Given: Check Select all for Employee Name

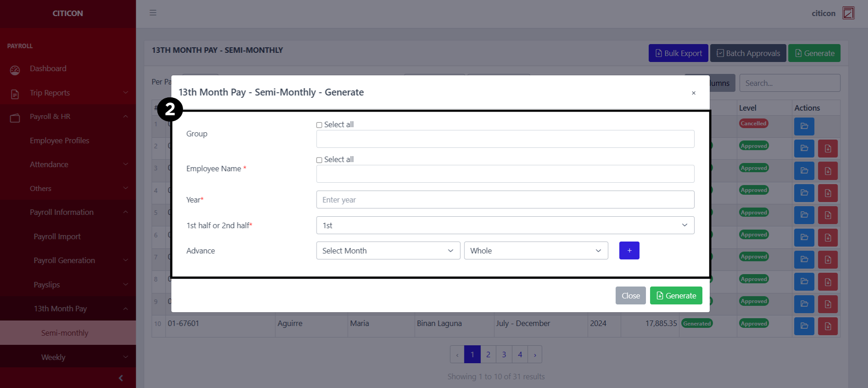Looking at the screenshot, I should (x=319, y=160).
